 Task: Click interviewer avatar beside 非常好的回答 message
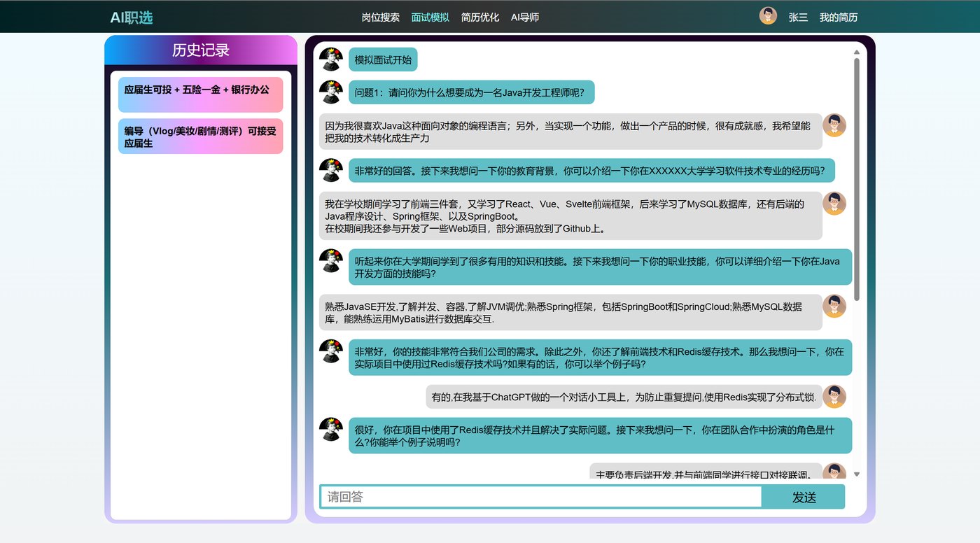[x=330, y=170]
